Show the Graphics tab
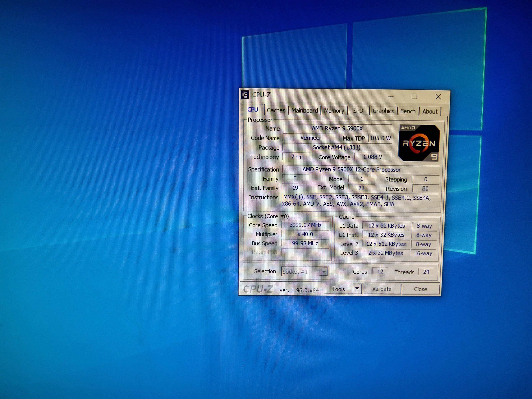The height and width of the screenshot is (399, 532). point(383,111)
